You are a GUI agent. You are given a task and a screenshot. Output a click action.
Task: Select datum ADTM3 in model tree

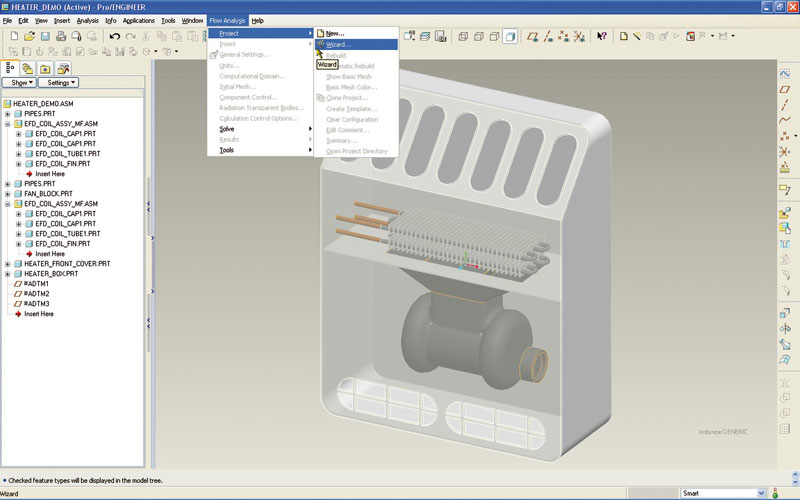(36, 304)
